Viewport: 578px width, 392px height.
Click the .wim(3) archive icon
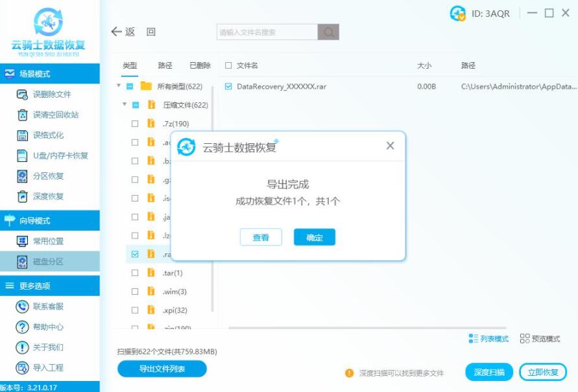pos(151,291)
